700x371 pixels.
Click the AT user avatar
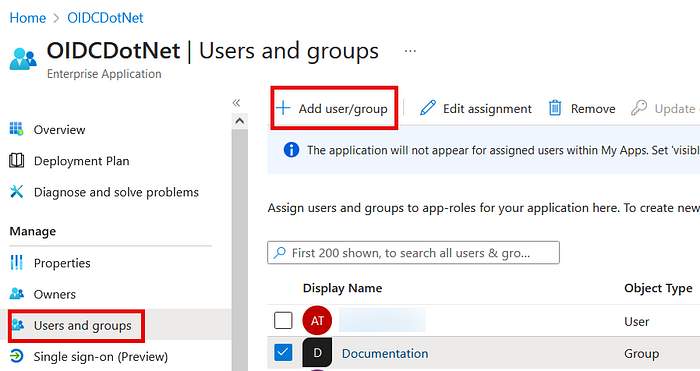(317, 321)
